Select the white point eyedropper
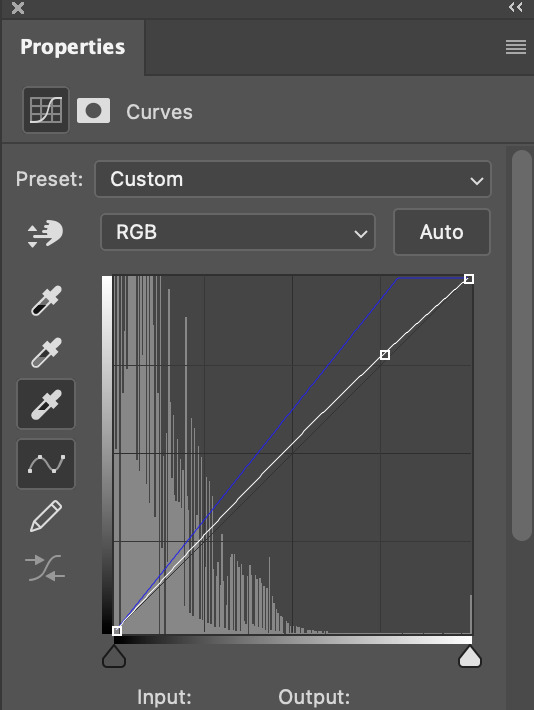The width and height of the screenshot is (534, 710). pos(46,404)
